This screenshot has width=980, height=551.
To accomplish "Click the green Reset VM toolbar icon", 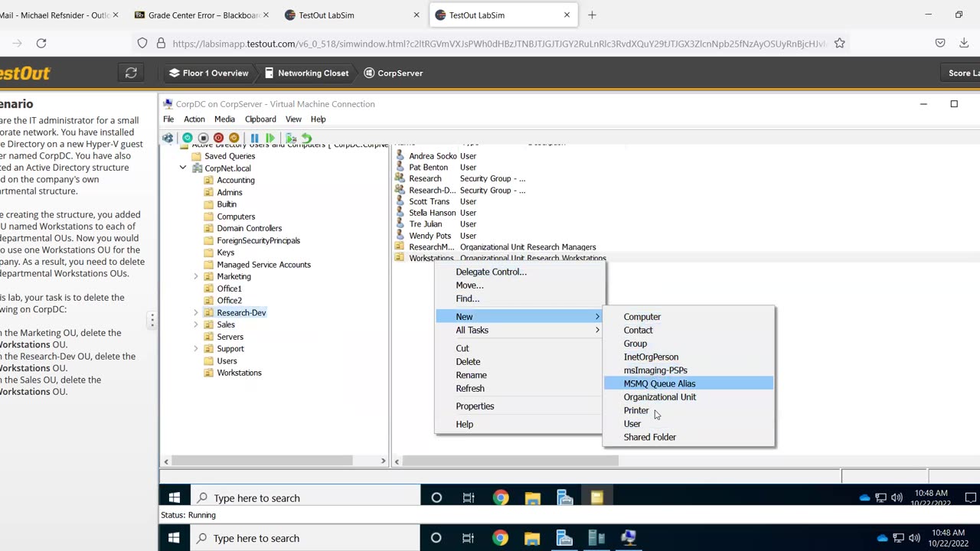I will tap(270, 139).
